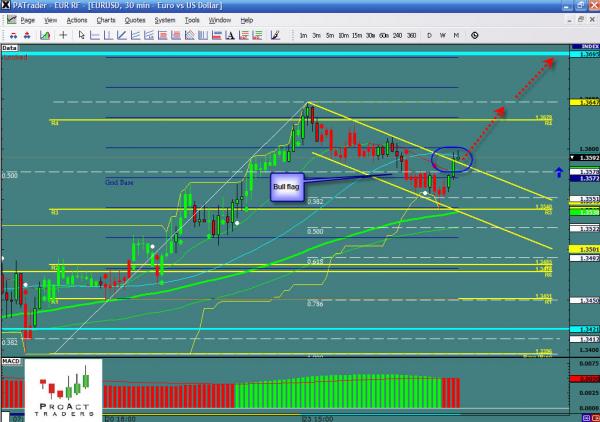
Task: Select the text annotation A tool
Action: (230, 36)
